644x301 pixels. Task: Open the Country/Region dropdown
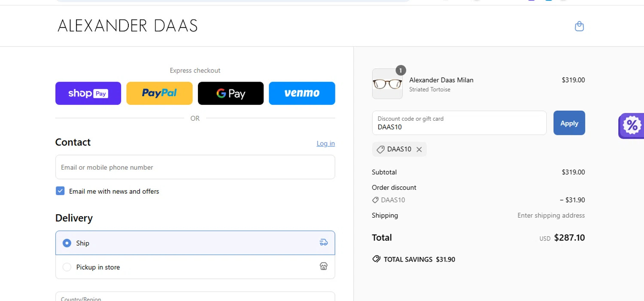195,296
